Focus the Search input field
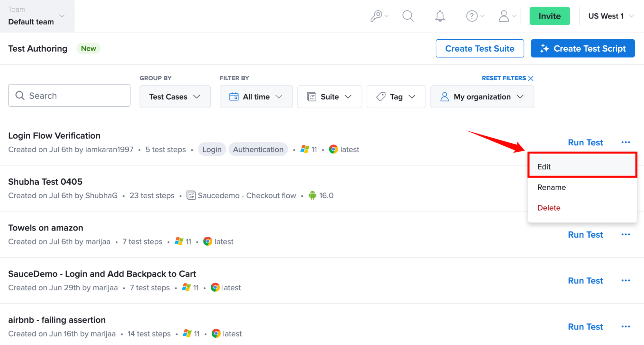Viewport: 644px width, 345px height. (x=69, y=95)
